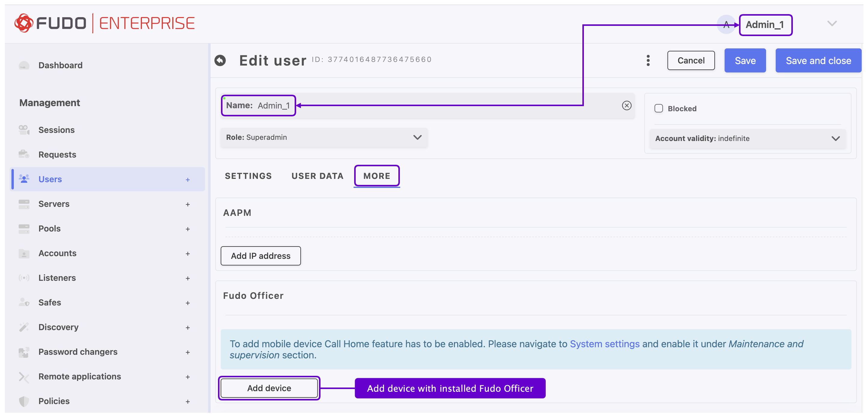The image size is (868, 420).
Task: Add a new server via plus icon
Action: tap(188, 204)
